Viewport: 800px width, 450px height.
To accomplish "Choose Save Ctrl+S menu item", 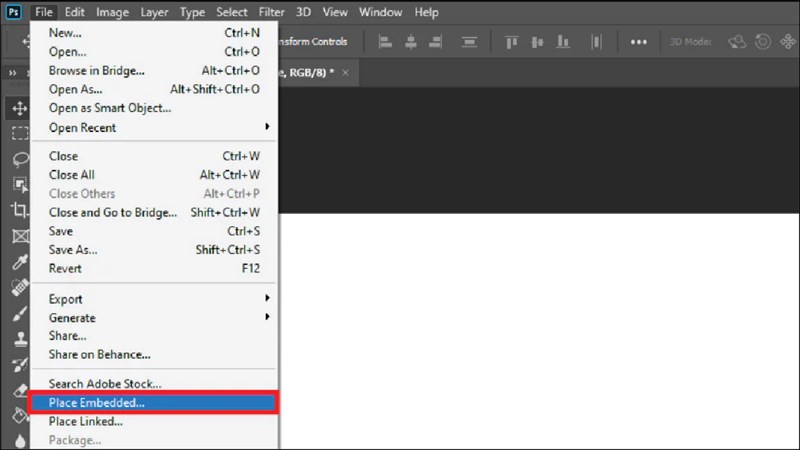I will [153, 231].
